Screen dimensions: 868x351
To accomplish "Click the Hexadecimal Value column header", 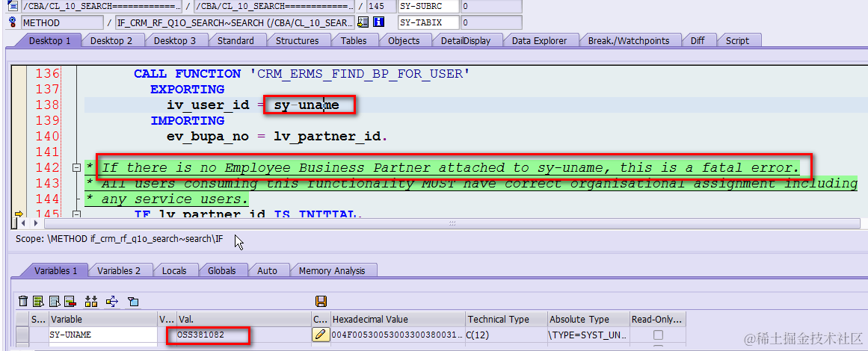I will 398,319.
